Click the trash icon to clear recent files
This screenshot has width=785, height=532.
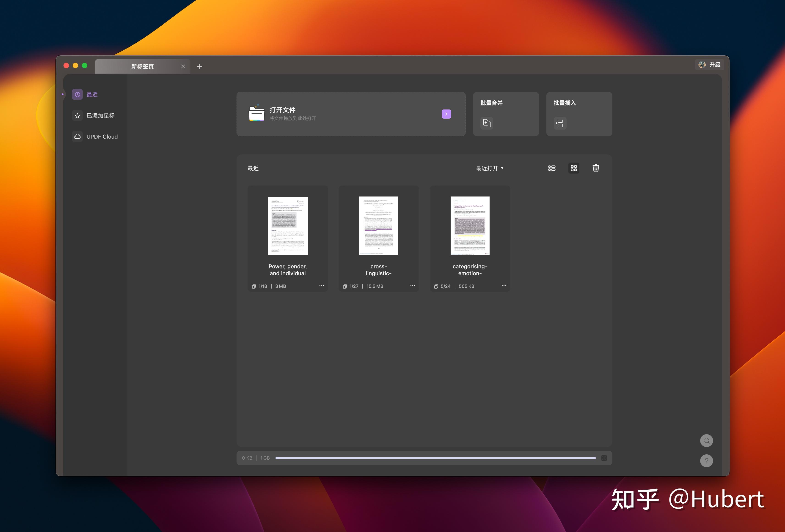[x=595, y=168]
